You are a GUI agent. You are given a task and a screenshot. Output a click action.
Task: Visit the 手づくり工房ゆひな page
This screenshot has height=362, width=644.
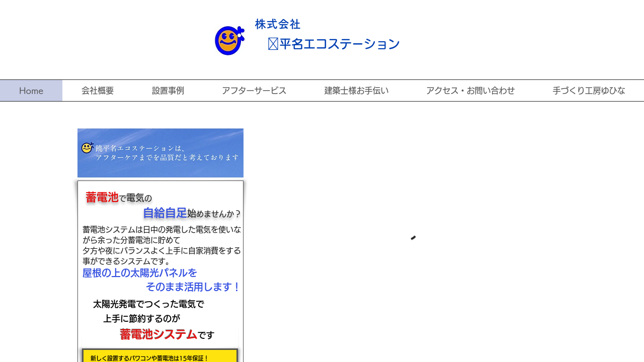tap(589, 90)
